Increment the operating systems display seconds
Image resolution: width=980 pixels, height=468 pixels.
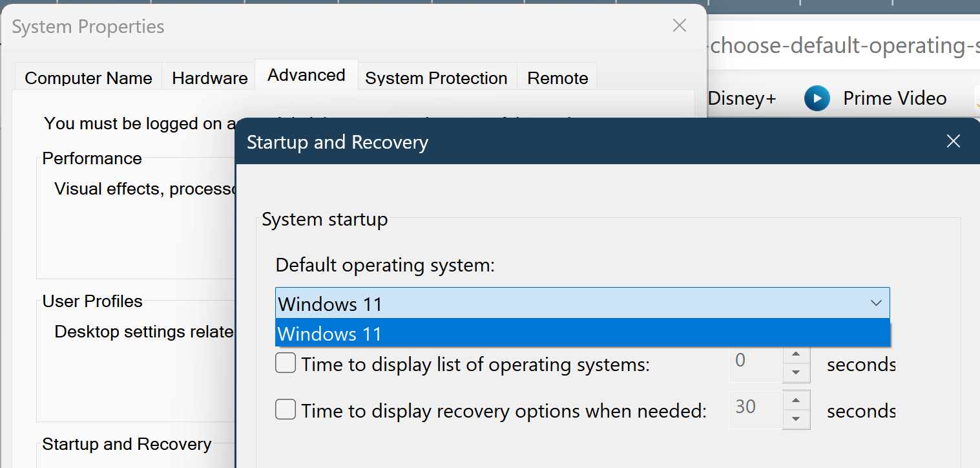pos(797,356)
